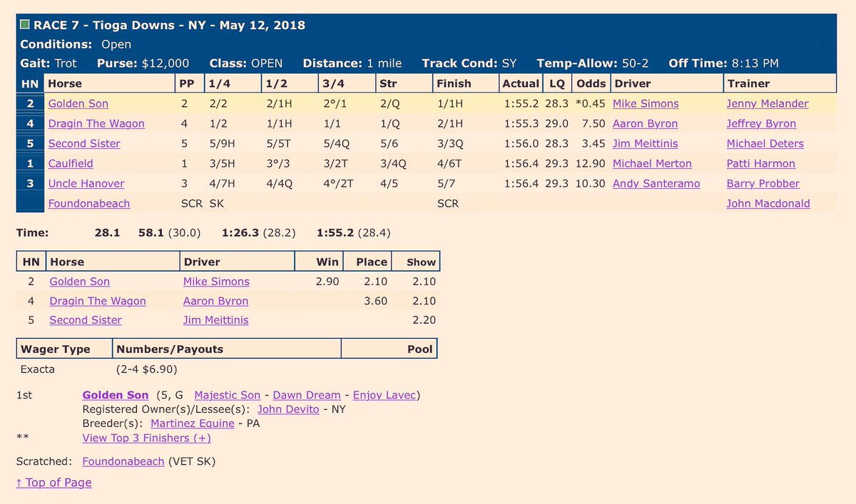
Task: Open trainer Patti Harmon link
Action: (761, 163)
